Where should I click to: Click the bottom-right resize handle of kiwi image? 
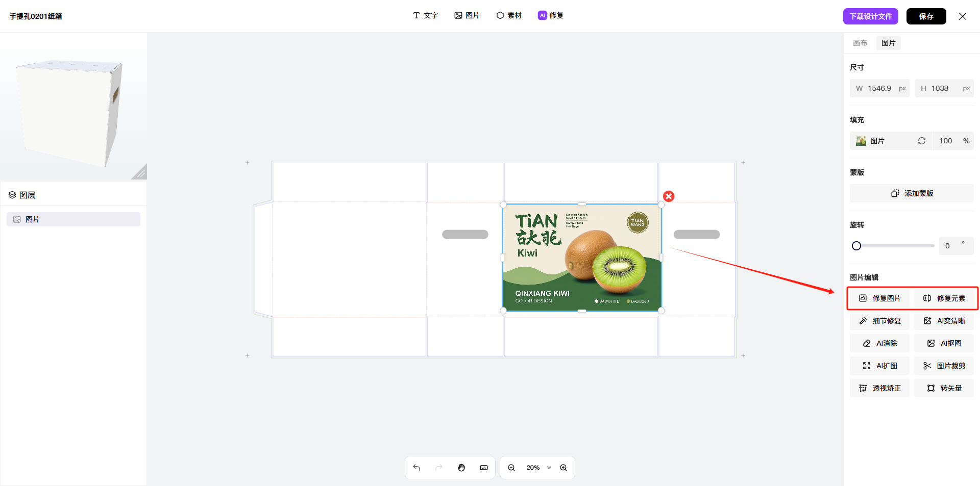[661, 311]
